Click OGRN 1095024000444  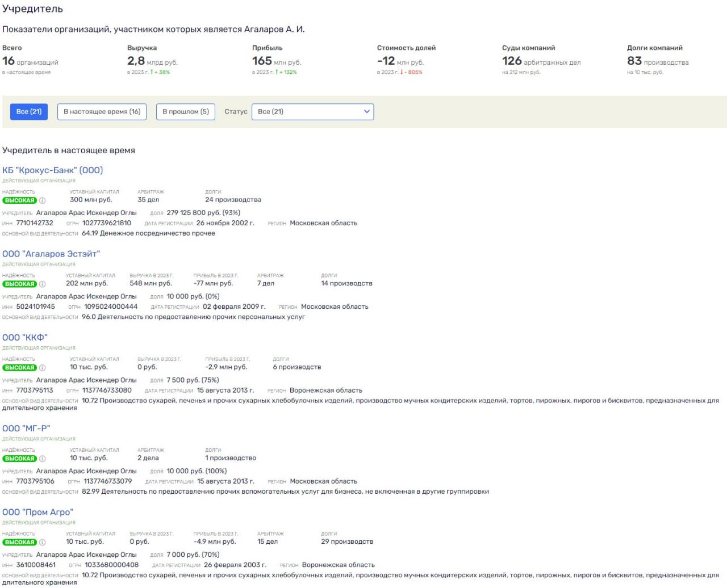(x=111, y=306)
